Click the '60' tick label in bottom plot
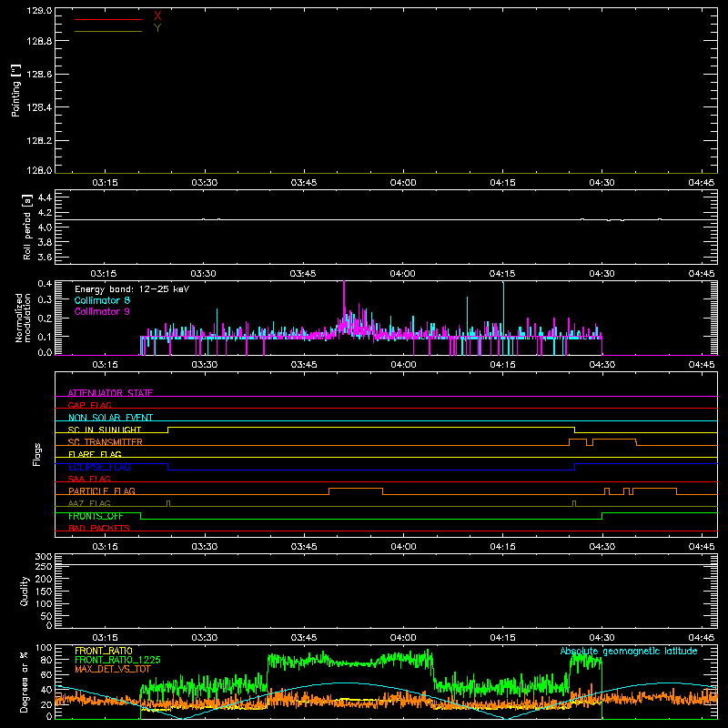The height and width of the screenshot is (728, 728). (46, 674)
